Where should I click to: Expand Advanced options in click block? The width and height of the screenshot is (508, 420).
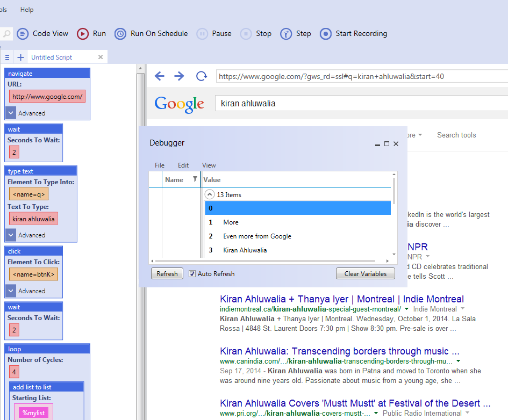pos(11,291)
